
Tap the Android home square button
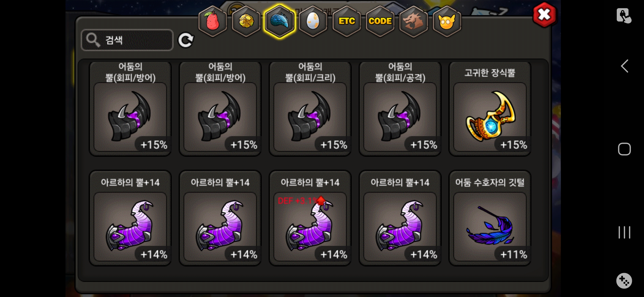point(624,149)
